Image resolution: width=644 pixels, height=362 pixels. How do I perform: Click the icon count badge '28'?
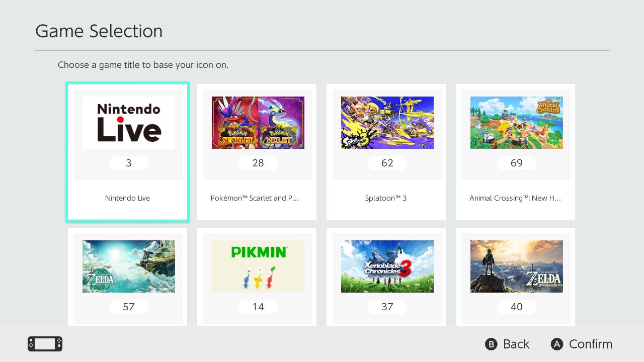(x=258, y=163)
